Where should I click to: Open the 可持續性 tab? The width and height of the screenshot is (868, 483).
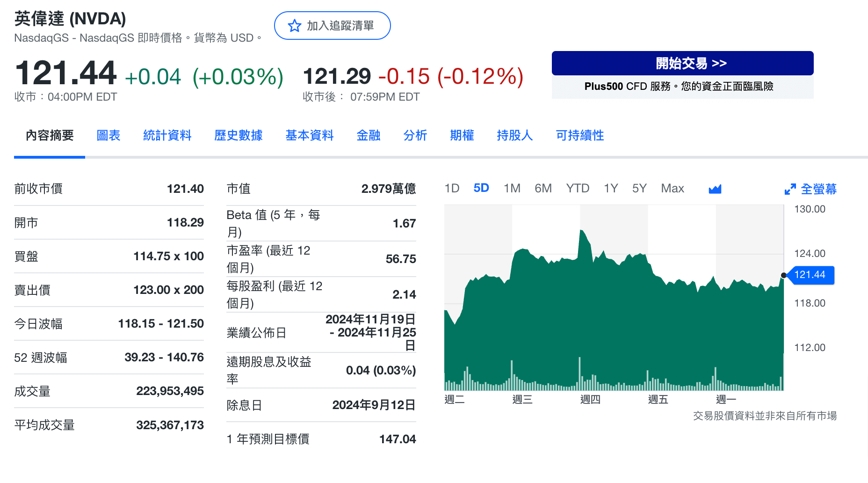point(579,135)
